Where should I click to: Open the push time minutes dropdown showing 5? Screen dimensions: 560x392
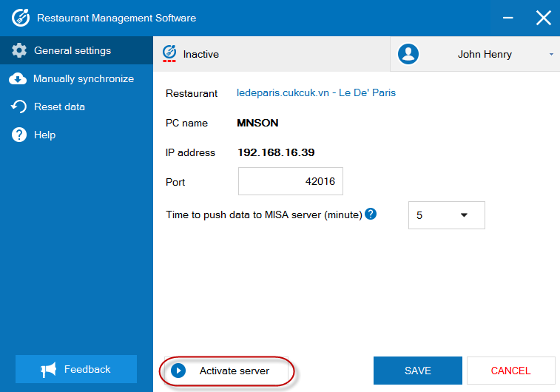446,215
